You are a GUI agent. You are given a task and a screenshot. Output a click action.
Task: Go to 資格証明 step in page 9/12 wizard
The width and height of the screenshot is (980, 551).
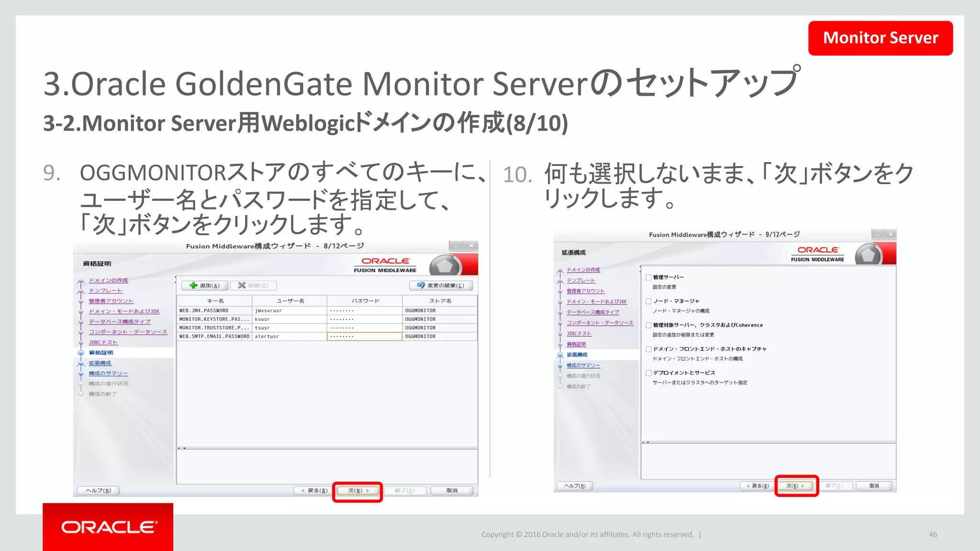576,344
